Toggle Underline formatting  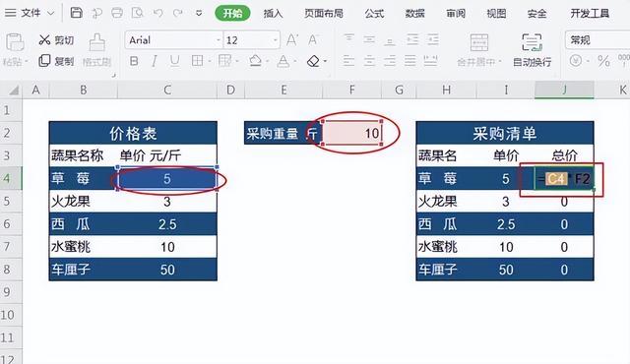175,61
